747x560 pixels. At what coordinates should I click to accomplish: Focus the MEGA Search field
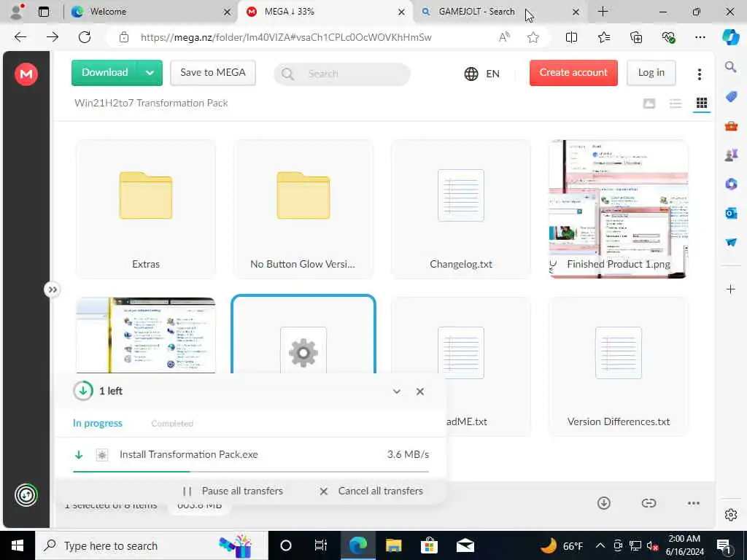click(x=342, y=74)
